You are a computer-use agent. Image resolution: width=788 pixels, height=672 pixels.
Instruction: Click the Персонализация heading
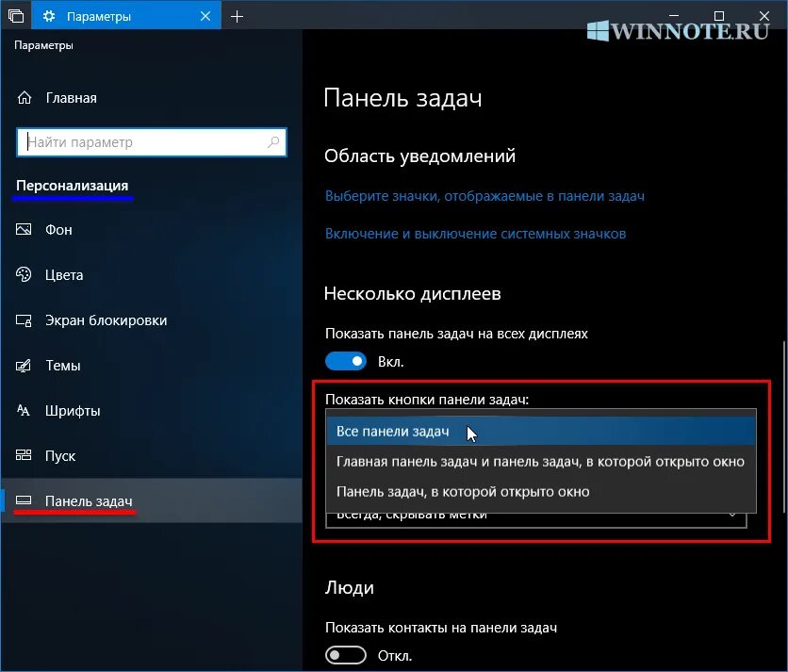pyautogui.click(x=73, y=186)
